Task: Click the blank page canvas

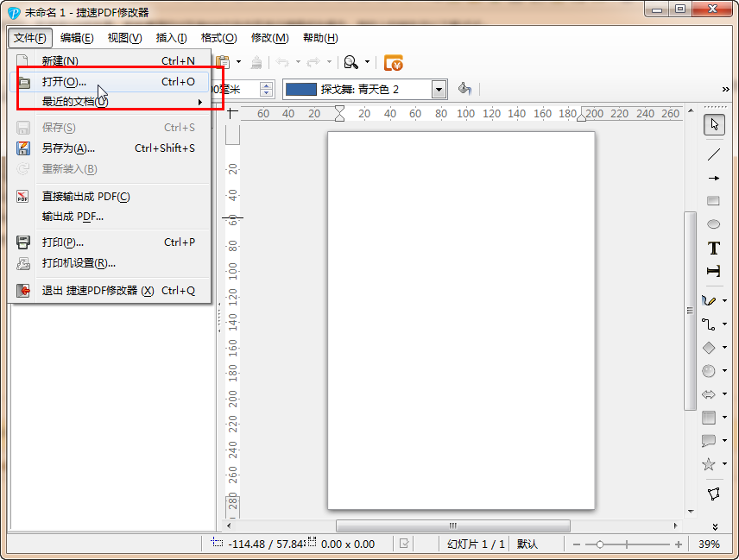Action: 461,320
